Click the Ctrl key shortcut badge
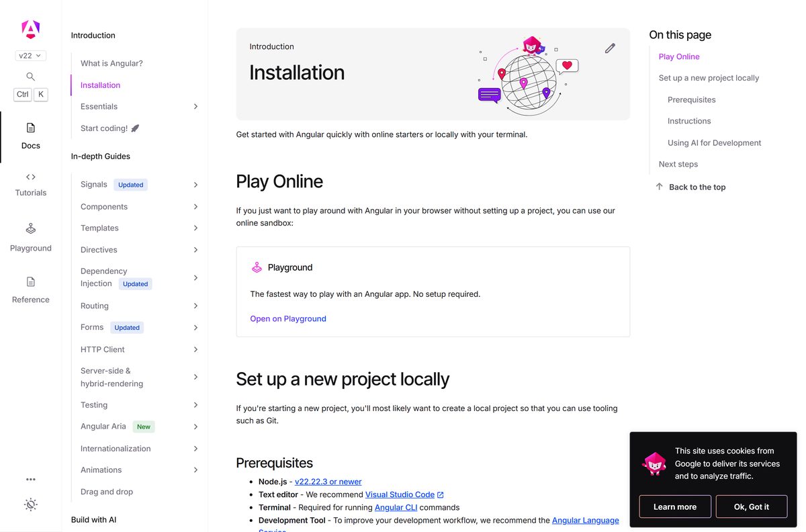This screenshot has height=532, width=806. 23,95
